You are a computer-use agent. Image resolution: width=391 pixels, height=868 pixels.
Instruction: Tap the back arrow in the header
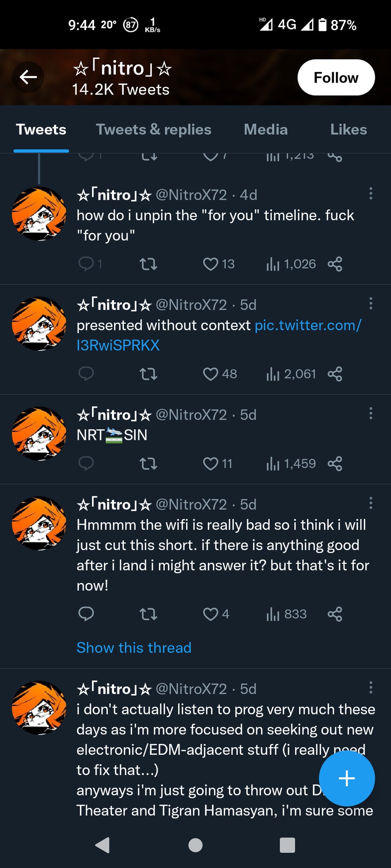click(28, 77)
